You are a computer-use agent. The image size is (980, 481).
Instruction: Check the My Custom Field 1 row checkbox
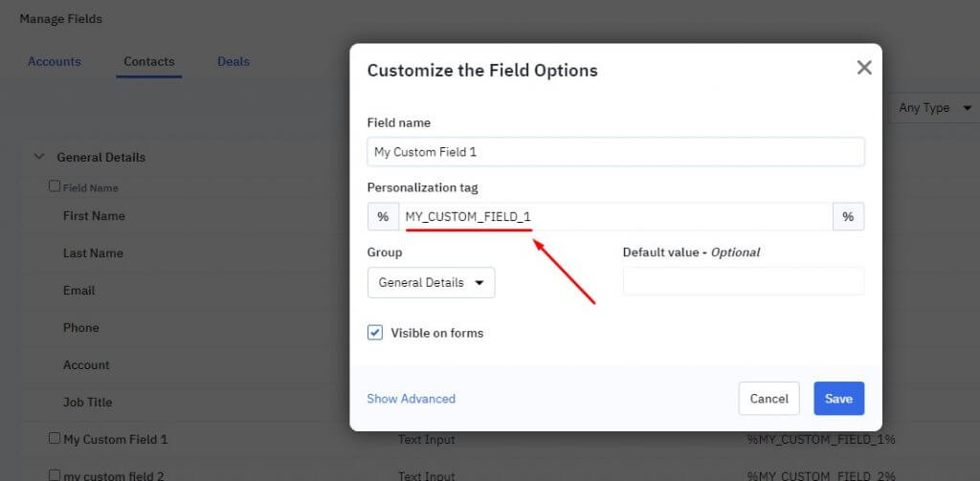click(x=55, y=439)
